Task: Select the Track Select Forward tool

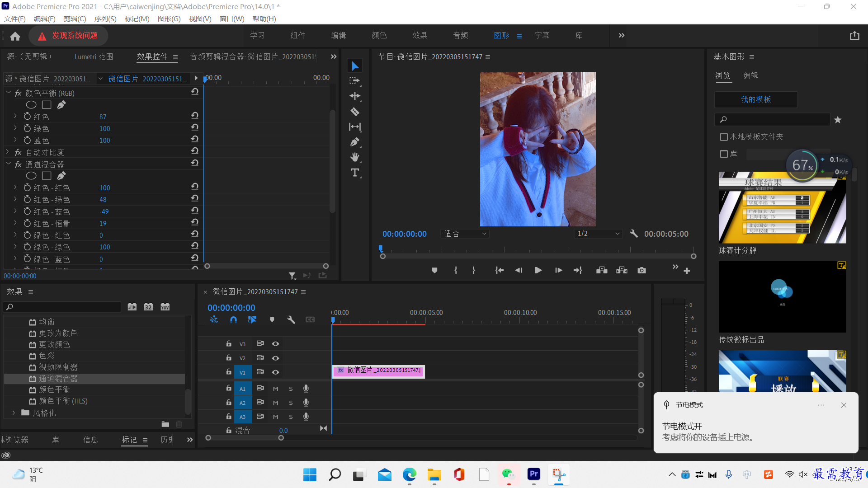Action: (355, 81)
